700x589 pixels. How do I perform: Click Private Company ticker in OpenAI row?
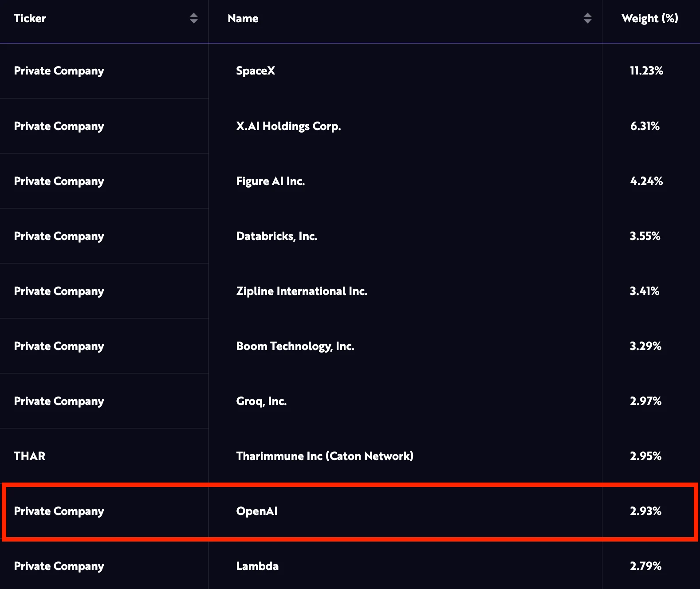point(59,511)
